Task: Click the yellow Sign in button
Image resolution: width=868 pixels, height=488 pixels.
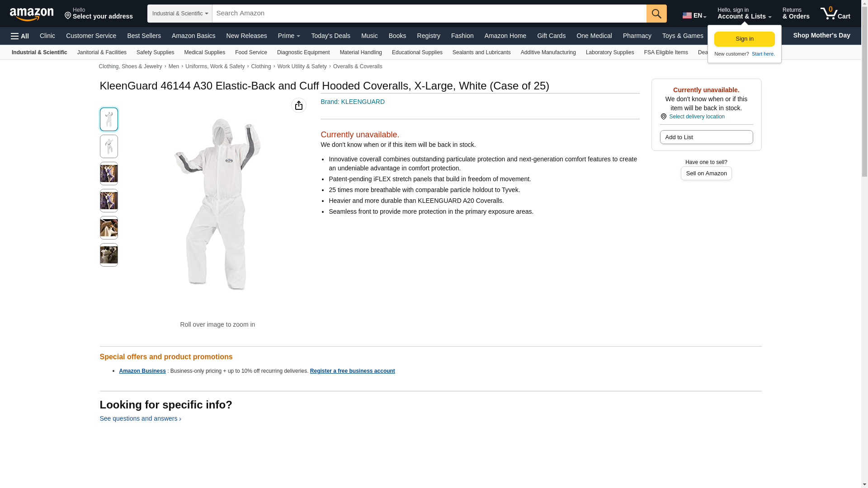Action: coord(744,39)
